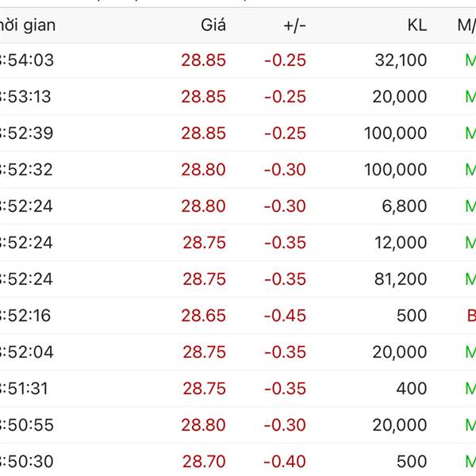Image resolution: width=476 pixels, height=476 pixels.
Task: Select the red B sell marker
Action: click(471, 315)
